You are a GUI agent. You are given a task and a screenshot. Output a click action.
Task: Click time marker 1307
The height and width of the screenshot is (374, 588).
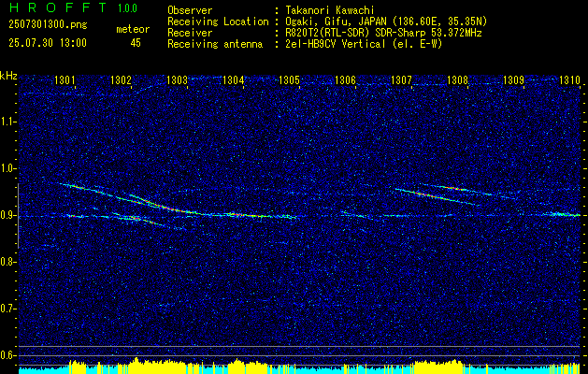coord(401,79)
